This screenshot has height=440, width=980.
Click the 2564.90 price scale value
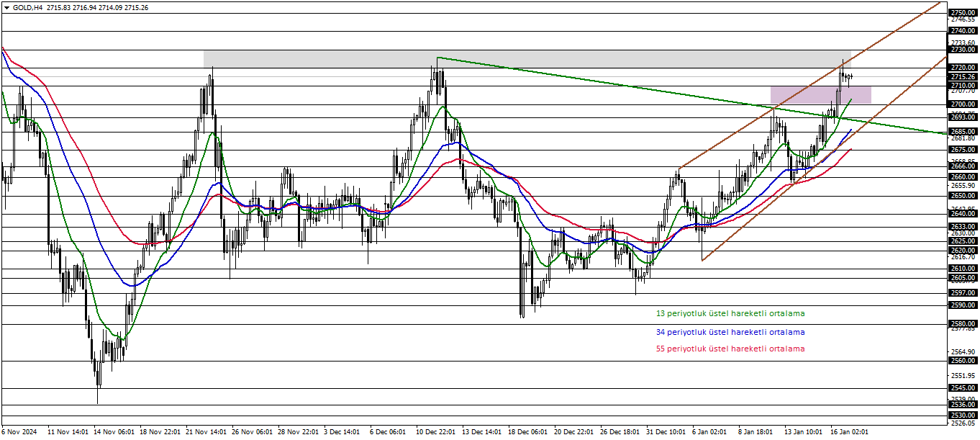pos(963,352)
